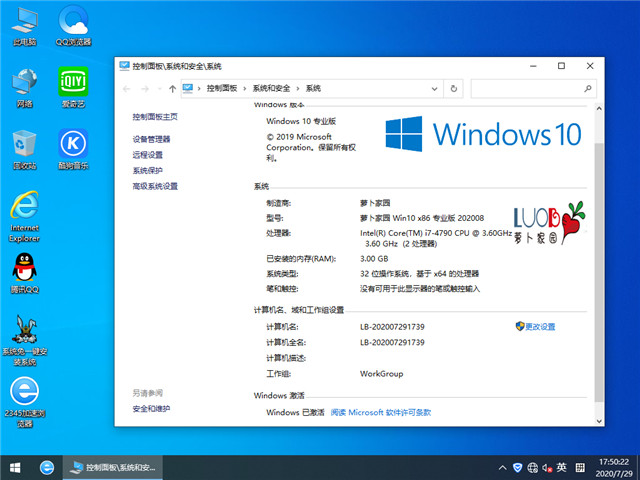This screenshot has width=640, height=480.
Task: Click the processor text Intel(R) Core(TM) i7-4790
Action: click(x=436, y=238)
